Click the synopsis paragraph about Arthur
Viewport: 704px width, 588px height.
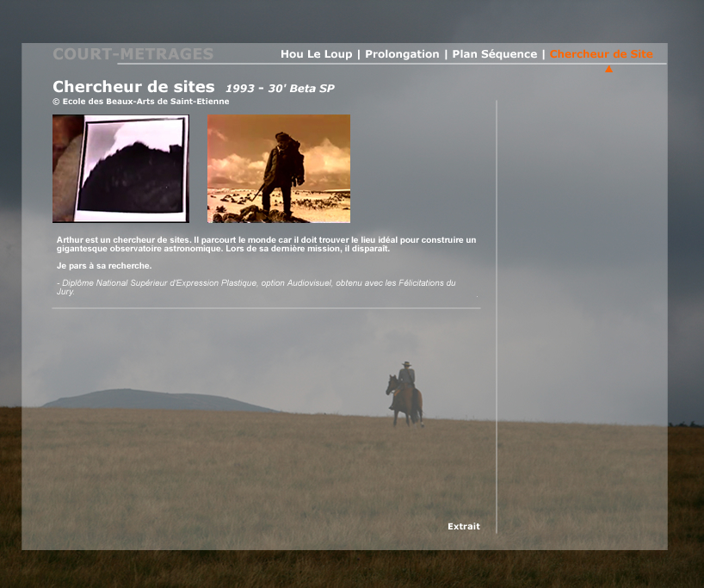[266, 244]
